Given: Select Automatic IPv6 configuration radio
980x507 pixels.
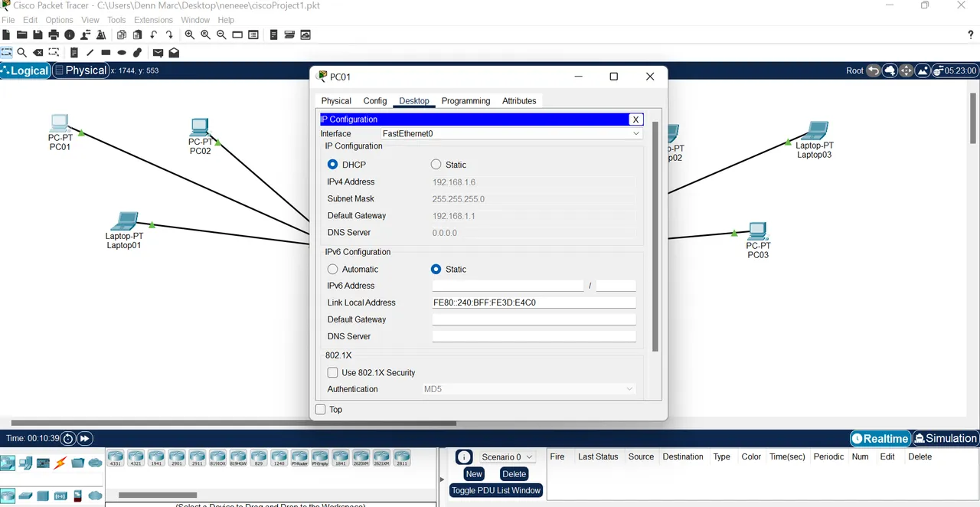Looking at the screenshot, I should pos(332,269).
